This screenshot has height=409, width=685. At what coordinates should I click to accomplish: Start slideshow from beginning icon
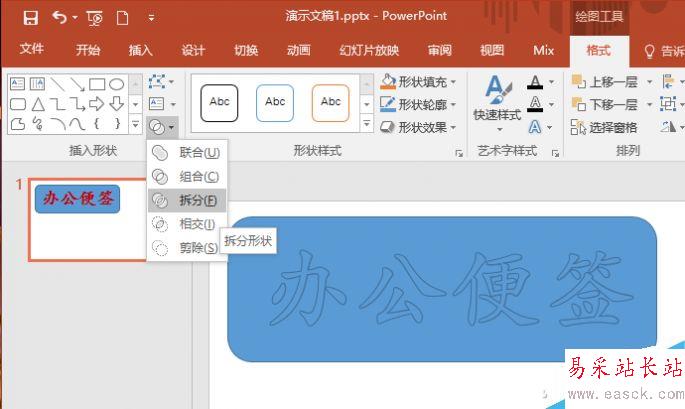94,18
